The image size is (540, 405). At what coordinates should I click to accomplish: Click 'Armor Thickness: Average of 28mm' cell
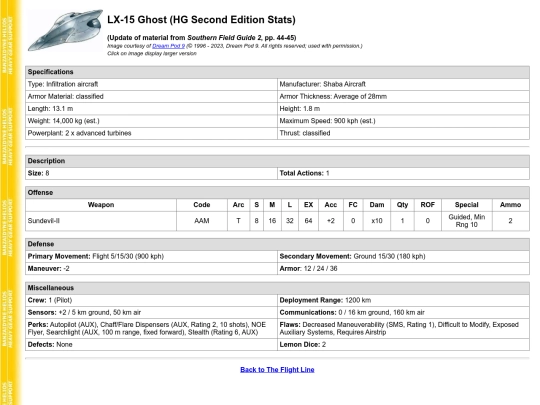pyautogui.click(x=403, y=96)
